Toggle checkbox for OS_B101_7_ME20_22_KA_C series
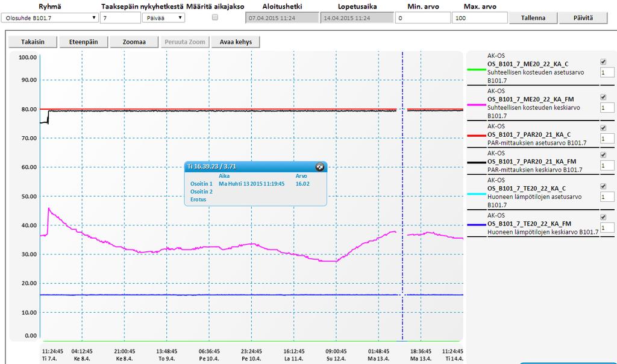This screenshot has height=364, width=617. [603, 62]
